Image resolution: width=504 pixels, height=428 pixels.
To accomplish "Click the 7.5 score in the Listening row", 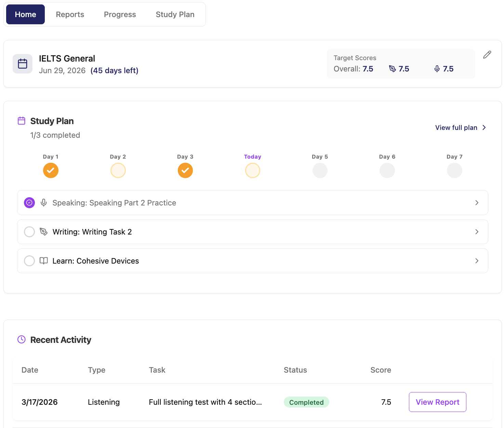I will coord(386,402).
